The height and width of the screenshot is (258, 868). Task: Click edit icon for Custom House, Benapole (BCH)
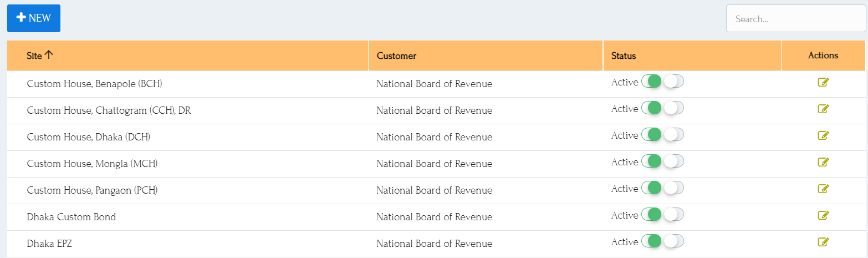(x=823, y=83)
